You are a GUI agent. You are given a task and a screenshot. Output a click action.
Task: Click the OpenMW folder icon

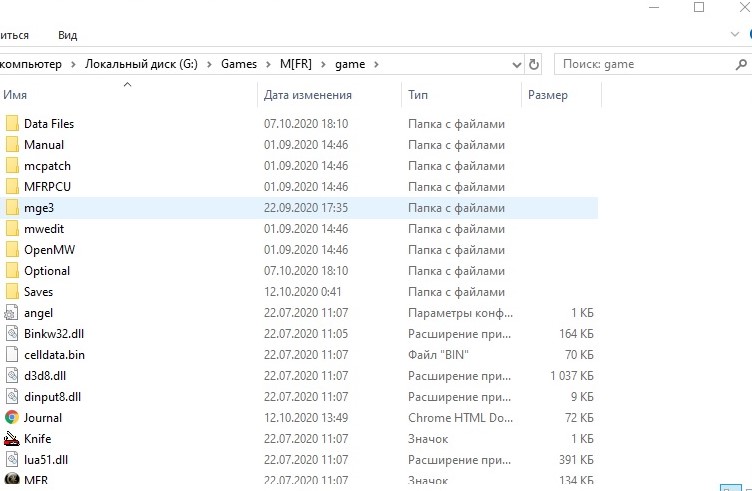(12, 250)
